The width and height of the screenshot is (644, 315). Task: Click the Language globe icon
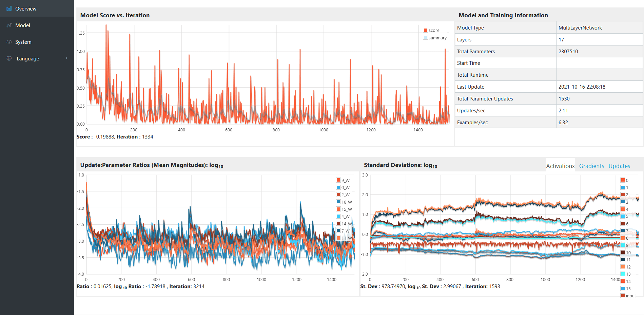9,58
